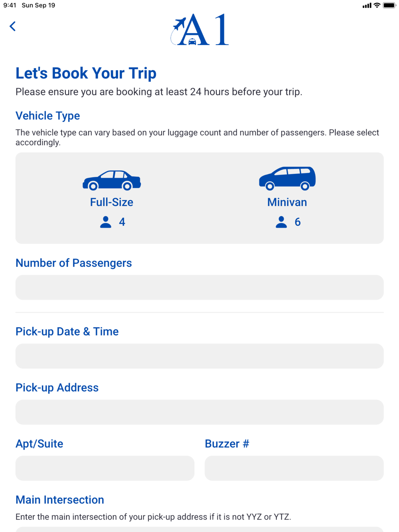
Task: Tap the A1 logo at top
Action: pos(199,30)
